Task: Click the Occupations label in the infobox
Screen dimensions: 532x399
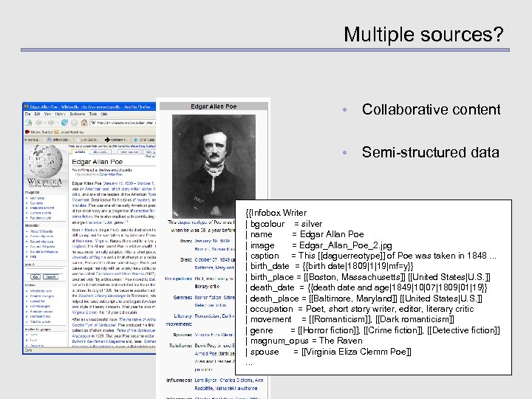Action: 179,279
